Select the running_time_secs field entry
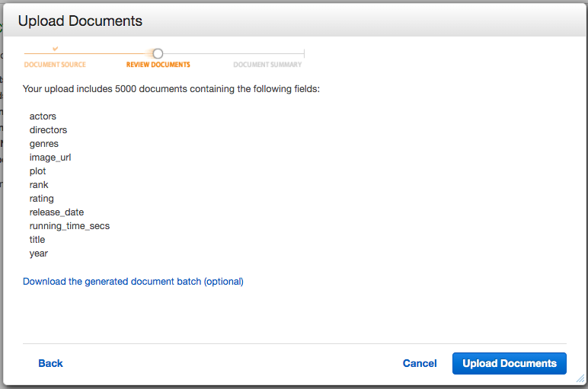This screenshot has width=588, height=389. pos(69,225)
